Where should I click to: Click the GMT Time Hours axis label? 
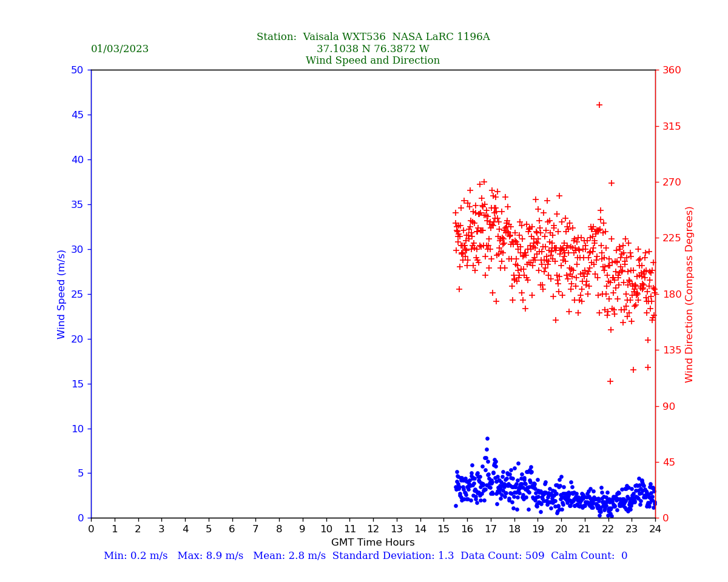pos(372,543)
